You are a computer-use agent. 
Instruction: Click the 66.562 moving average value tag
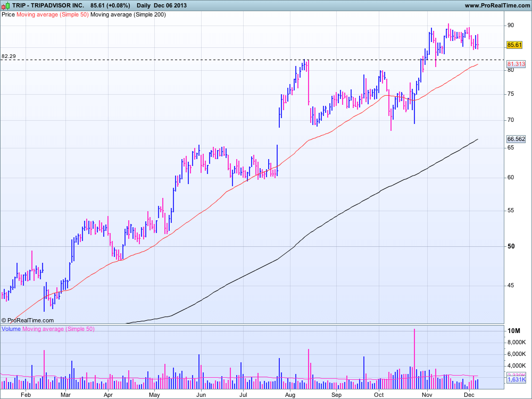tap(516, 139)
